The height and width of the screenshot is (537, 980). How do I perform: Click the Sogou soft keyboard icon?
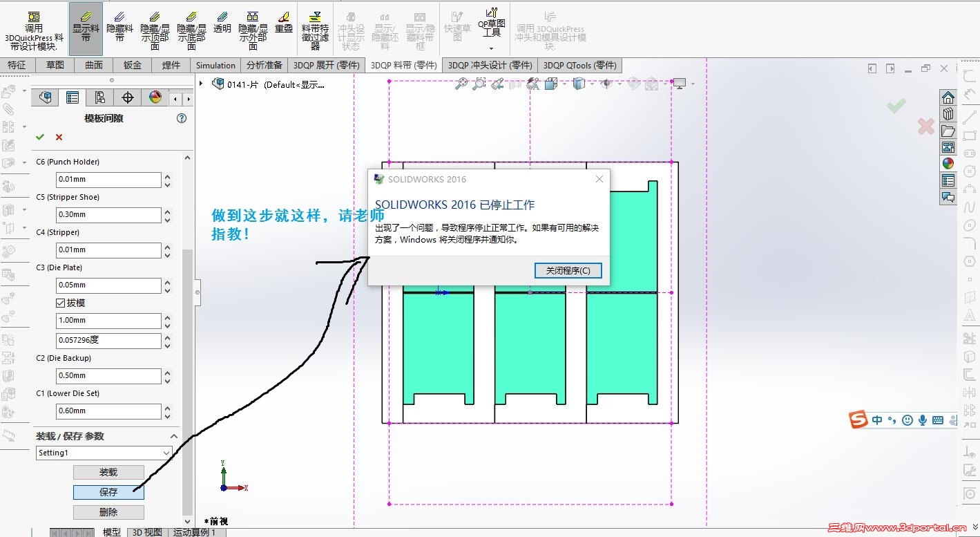pyautogui.click(x=938, y=420)
